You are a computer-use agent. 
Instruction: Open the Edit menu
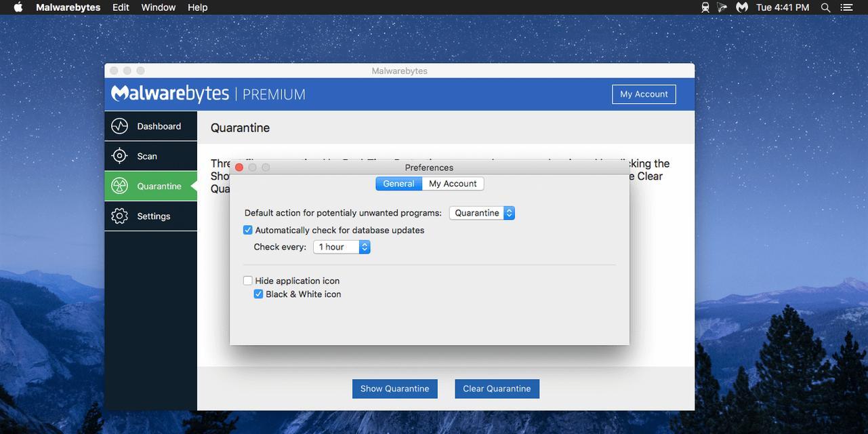(121, 7)
